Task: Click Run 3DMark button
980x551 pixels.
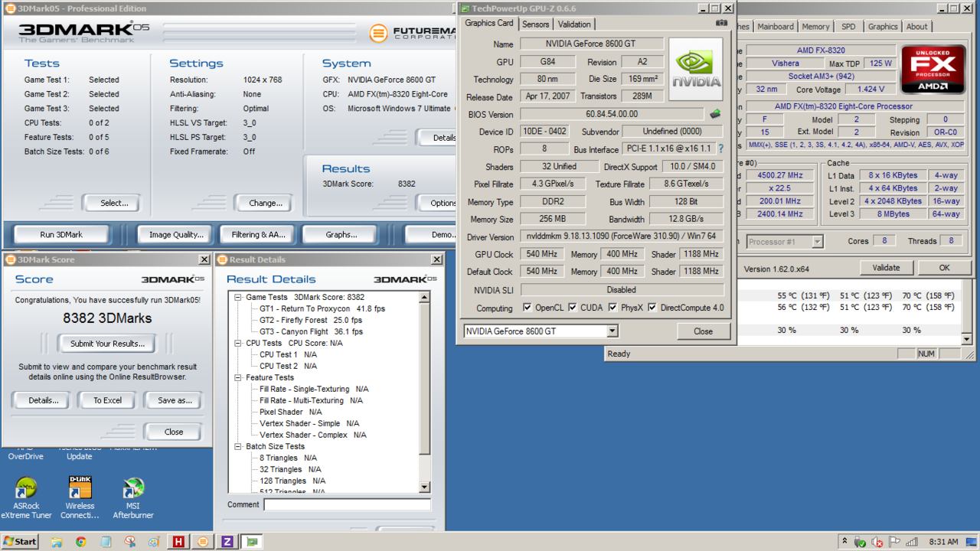Action: point(60,234)
